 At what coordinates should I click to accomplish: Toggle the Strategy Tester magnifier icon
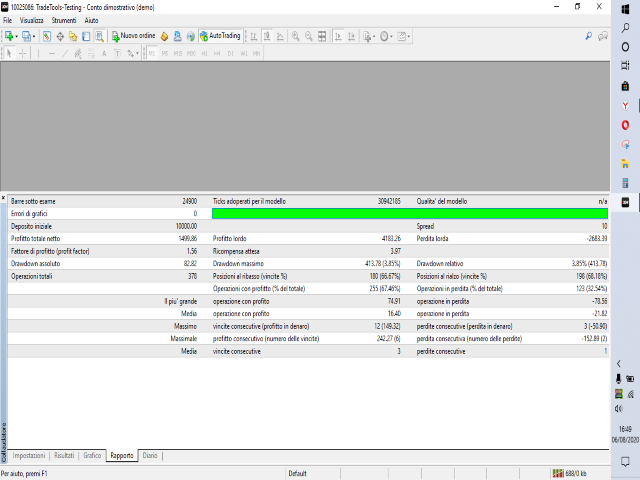click(99, 36)
